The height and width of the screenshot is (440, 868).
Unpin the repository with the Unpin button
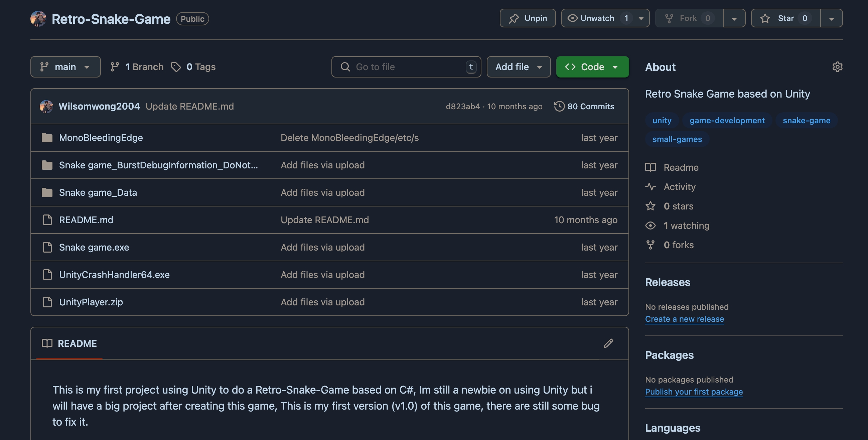527,18
